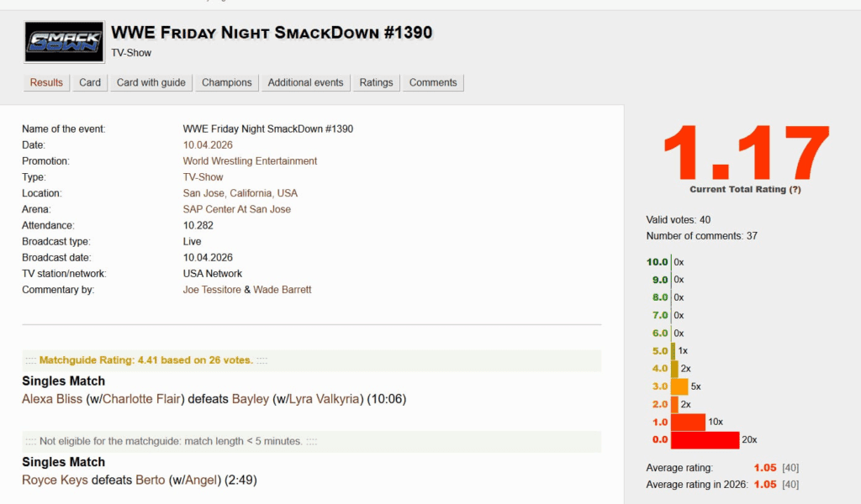The height and width of the screenshot is (504, 861).
Task: Click the red 0.0 rating bar with 20x
Action: pyautogui.click(x=705, y=440)
